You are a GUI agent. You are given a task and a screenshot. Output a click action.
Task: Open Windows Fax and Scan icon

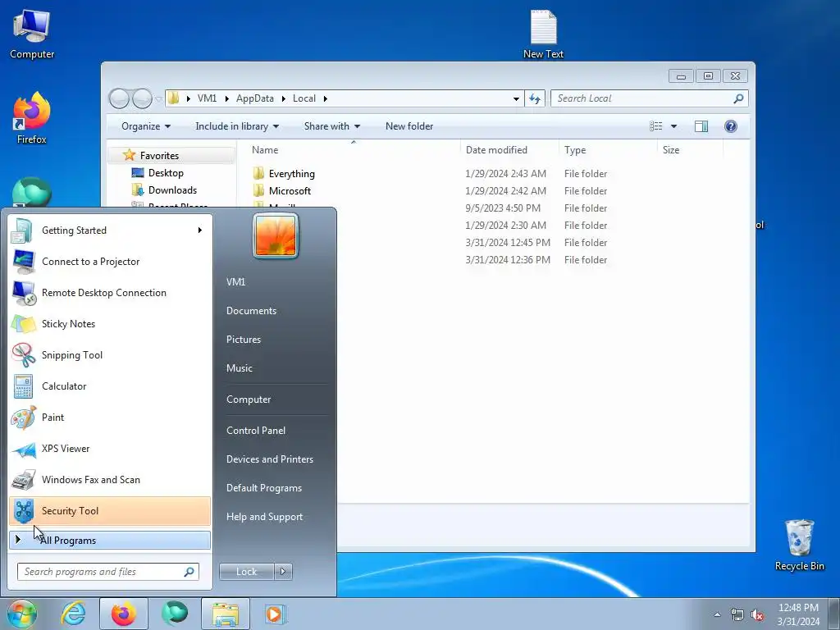tap(23, 479)
